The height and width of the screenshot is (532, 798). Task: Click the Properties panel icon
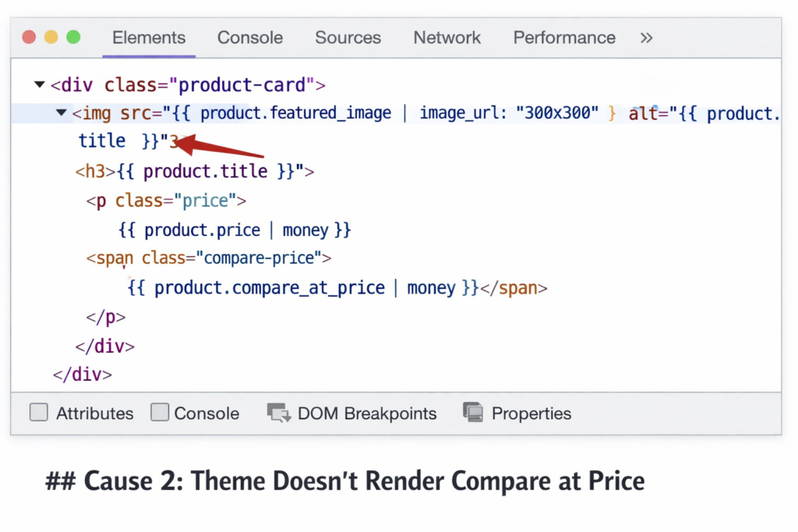473,413
